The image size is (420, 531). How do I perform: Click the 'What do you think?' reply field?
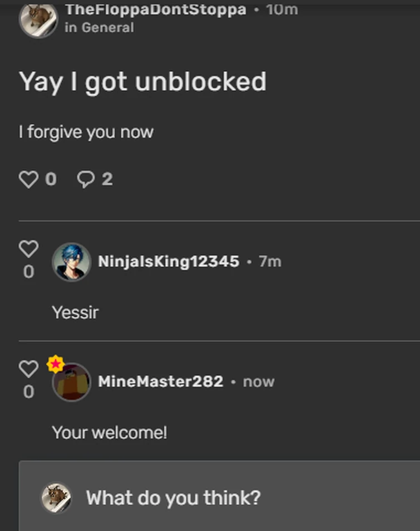pyautogui.click(x=223, y=498)
